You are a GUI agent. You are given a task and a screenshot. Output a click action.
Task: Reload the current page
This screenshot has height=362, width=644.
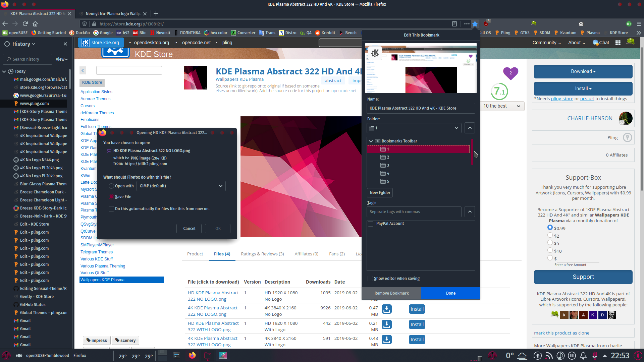[25, 24]
